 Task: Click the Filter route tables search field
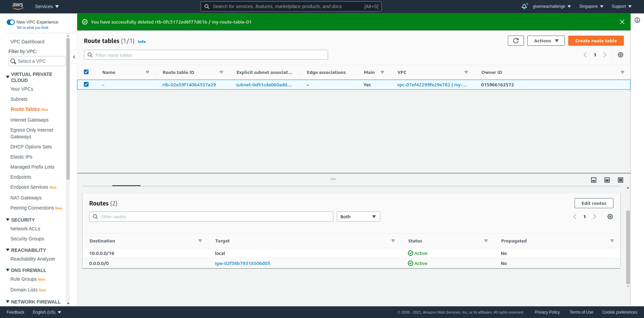click(x=206, y=55)
